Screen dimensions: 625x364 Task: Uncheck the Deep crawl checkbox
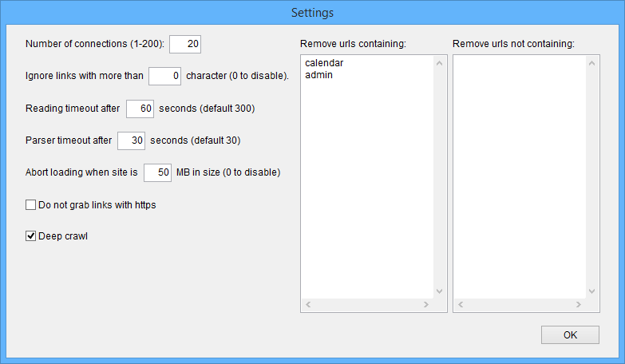pyautogui.click(x=31, y=236)
